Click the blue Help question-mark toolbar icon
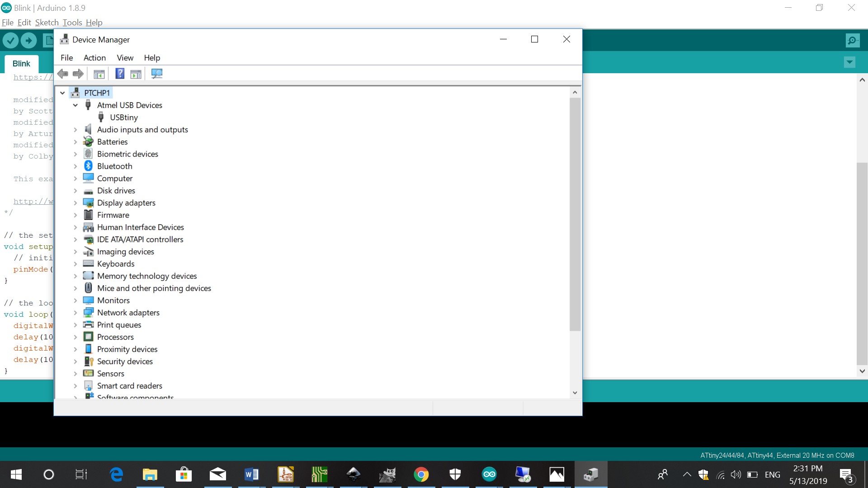868x488 pixels. (119, 74)
